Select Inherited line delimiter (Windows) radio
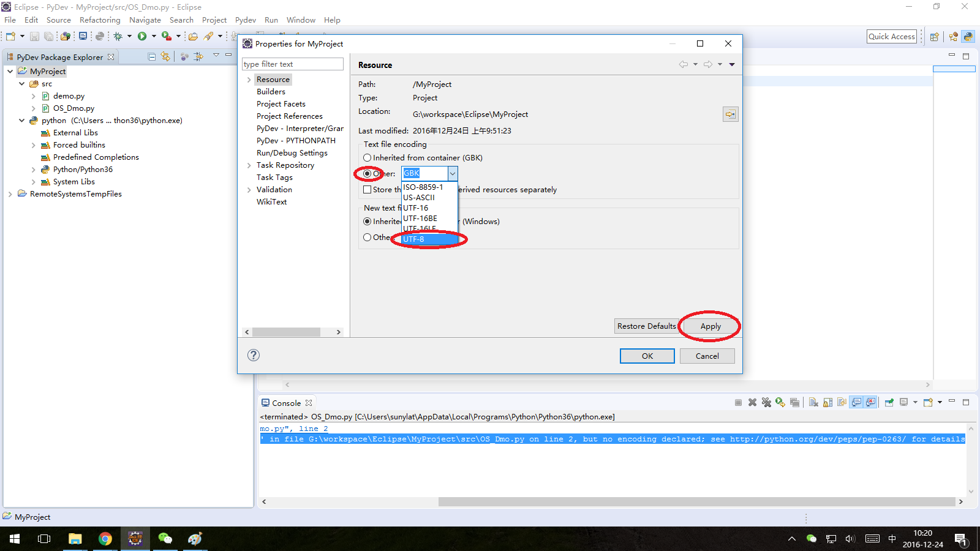The width and height of the screenshot is (980, 551). pyautogui.click(x=367, y=222)
